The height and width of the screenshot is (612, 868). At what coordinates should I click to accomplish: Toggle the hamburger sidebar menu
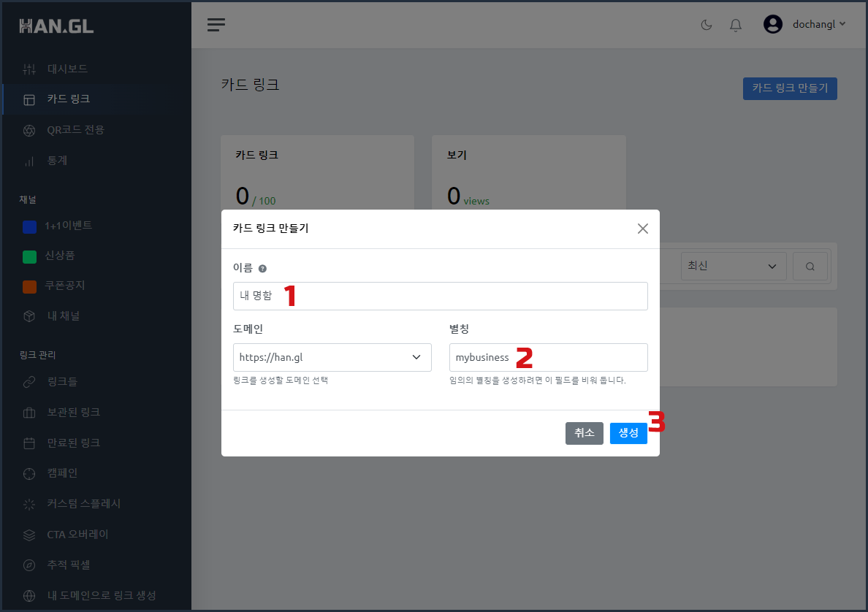[216, 24]
